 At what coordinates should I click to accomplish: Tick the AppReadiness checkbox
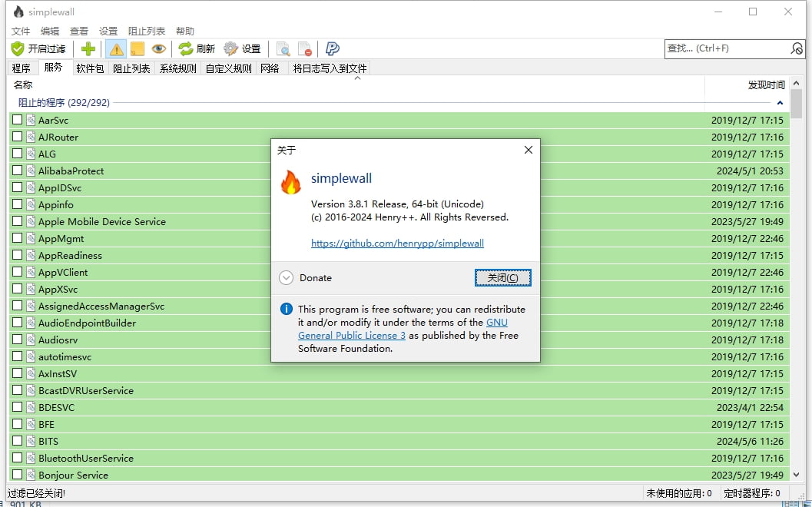(x=17, y=255)
